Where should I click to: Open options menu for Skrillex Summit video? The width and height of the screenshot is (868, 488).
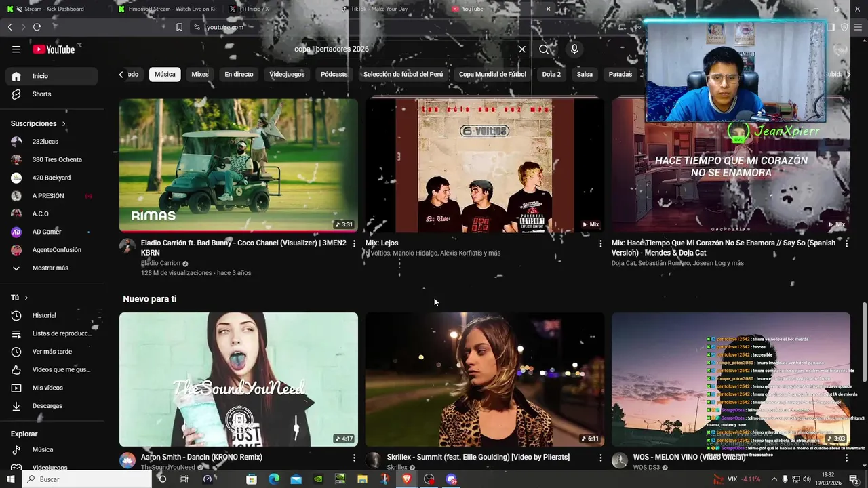(600, 457)
